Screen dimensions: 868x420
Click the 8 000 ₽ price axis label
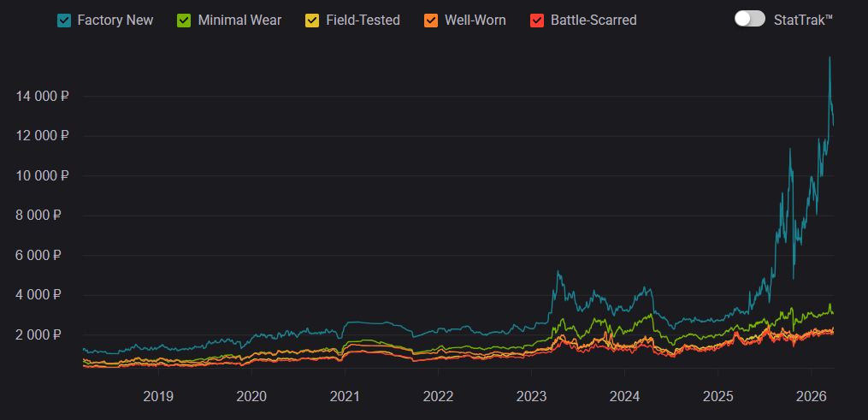(x=43, y=216)
